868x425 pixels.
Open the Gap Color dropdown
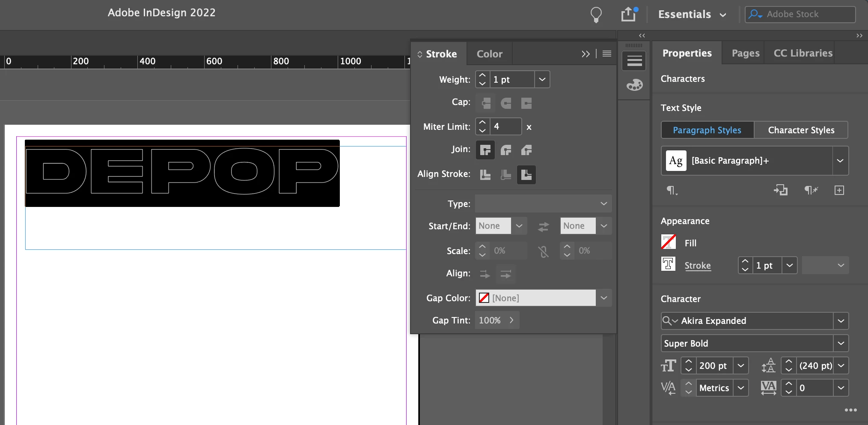tap(603, 298)
